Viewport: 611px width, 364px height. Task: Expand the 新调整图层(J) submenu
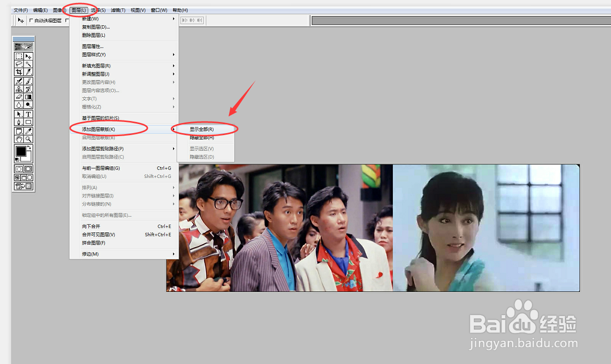tap(124, 74)
